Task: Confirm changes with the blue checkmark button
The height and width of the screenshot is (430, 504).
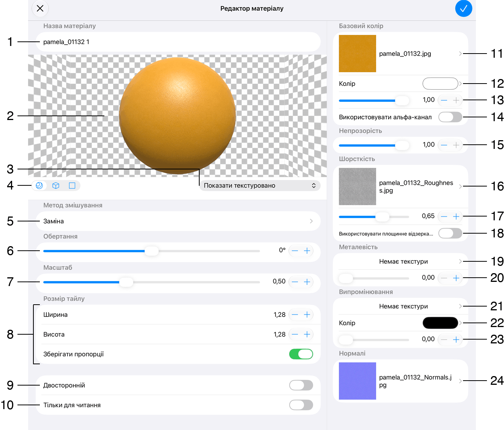Action: coord(463,8)
